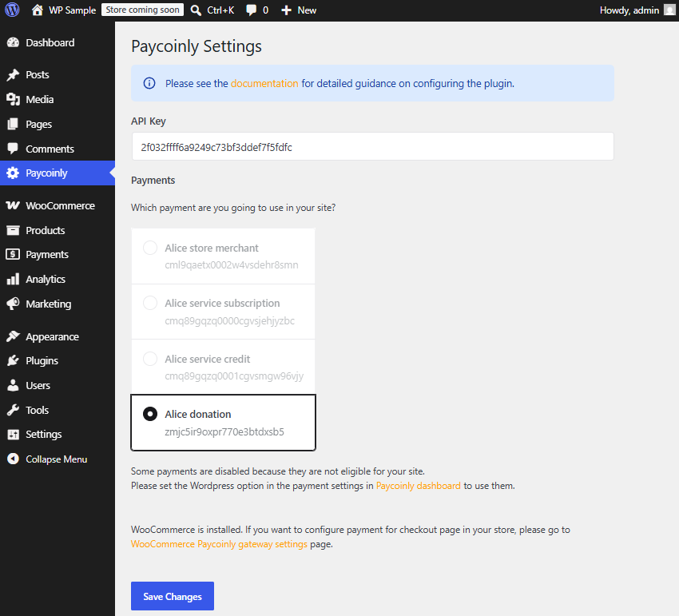
Task: Click the ID text cmq89gqzq0001cgvsmgw96vjy
Action: [234, 376]
